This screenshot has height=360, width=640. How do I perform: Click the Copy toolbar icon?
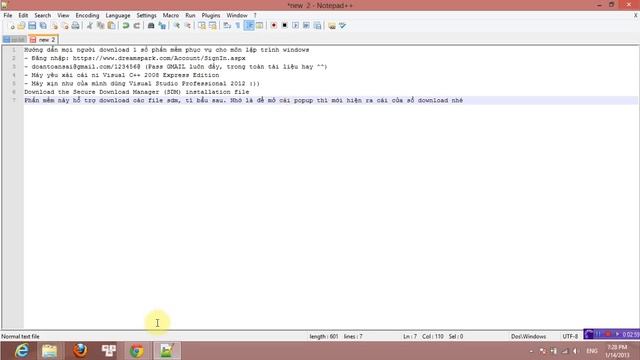point(100,26)
